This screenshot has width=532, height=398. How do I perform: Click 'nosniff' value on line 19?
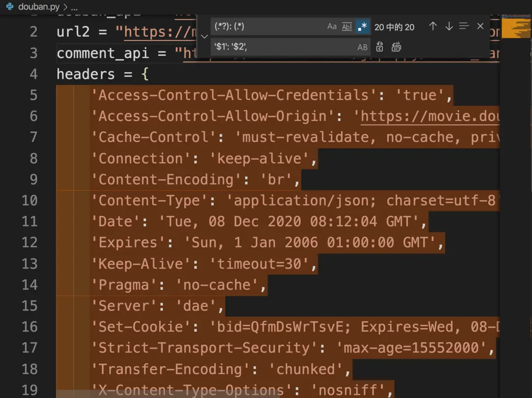348,390
